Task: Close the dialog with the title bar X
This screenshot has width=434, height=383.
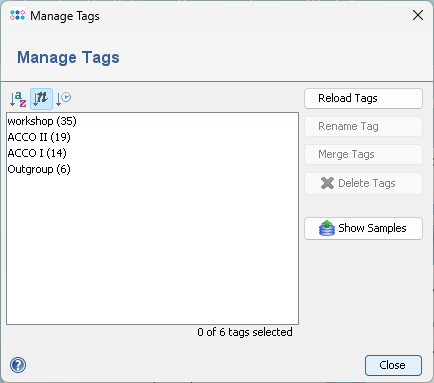Action: tap(418, 15)
